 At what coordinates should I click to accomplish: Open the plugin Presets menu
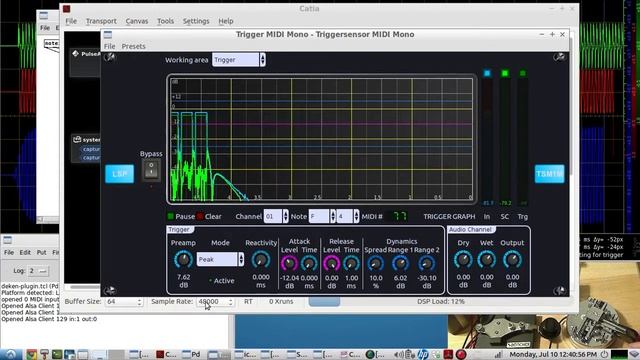pyautogui.click(x=133, y=46)
